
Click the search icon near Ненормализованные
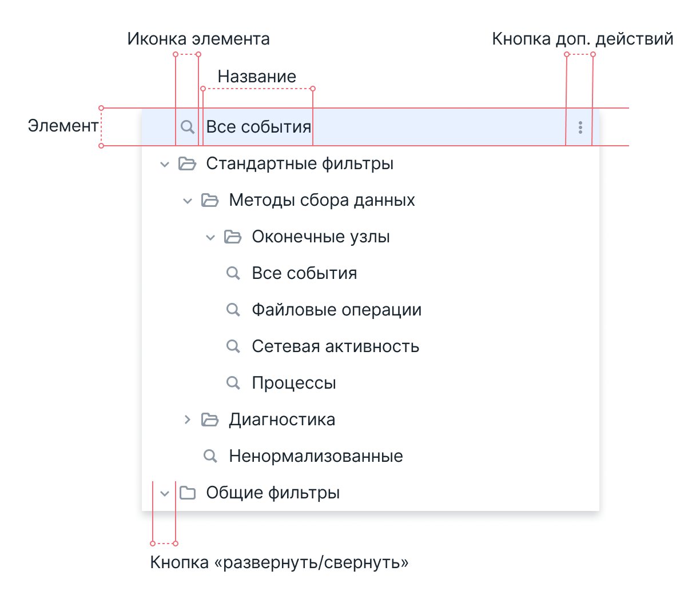[211, 456]
